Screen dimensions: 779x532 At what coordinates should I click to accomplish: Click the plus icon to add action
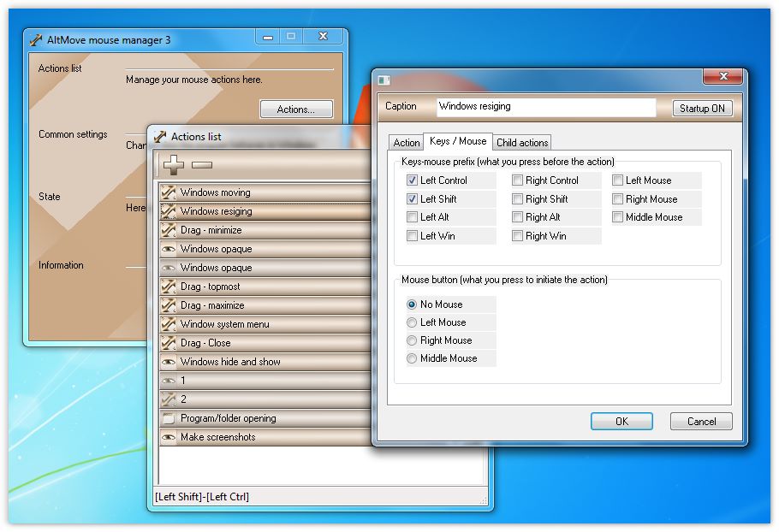[x=173, y=165]
